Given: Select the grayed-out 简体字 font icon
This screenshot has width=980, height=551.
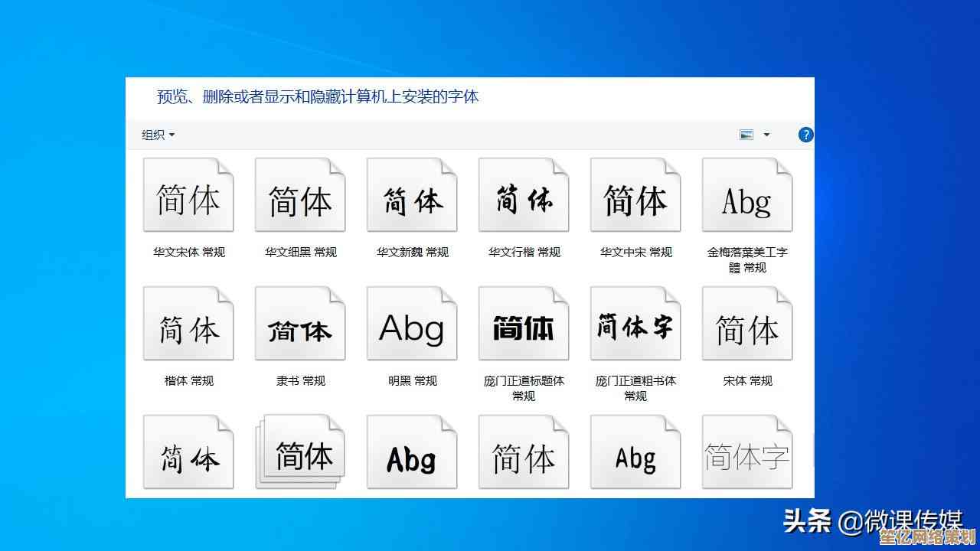Looking at the screenshot, I should click(747, 452).
